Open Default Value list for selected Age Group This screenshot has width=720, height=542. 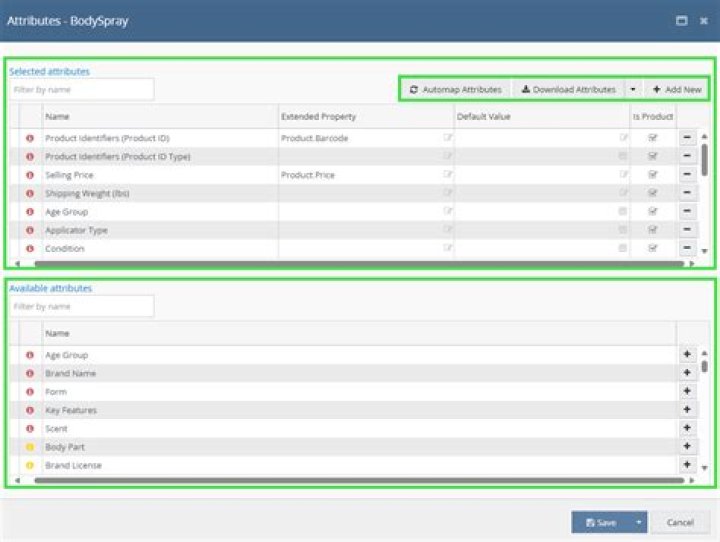tap(623, 211)
